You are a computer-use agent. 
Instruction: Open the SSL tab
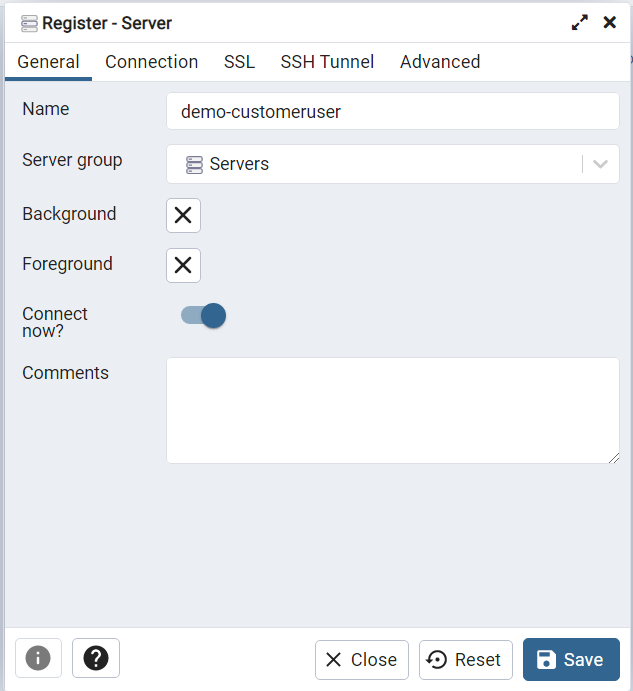(x=239, y=62)
